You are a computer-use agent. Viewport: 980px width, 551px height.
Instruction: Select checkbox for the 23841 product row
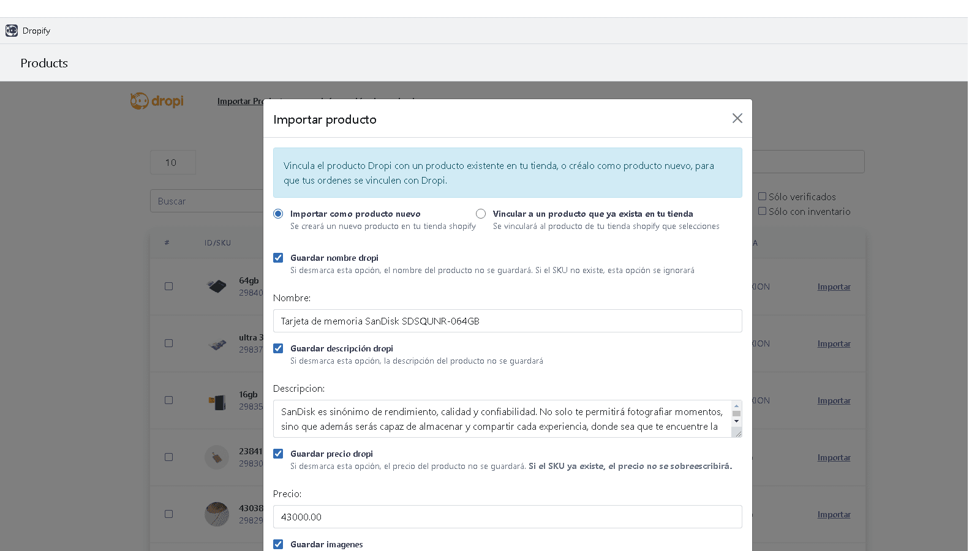(168, 457)
